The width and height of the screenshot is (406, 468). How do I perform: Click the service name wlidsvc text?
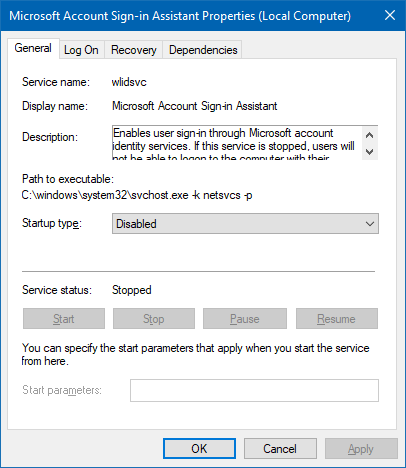click(129, 82)
